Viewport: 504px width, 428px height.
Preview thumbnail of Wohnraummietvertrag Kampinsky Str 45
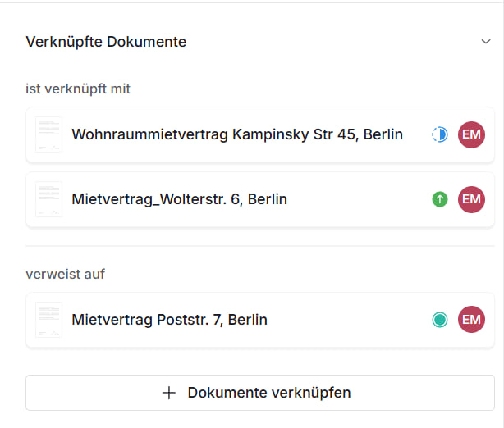pyautogui.click(x=49, y=134)
